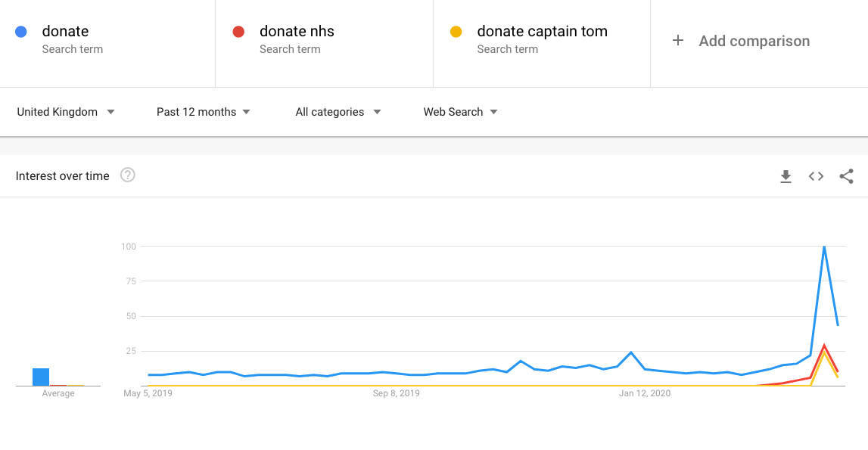The height and width of the screenshot is (450, 868).
Task: Share the Interest over time chart
Action: click(x=846, y=176)
